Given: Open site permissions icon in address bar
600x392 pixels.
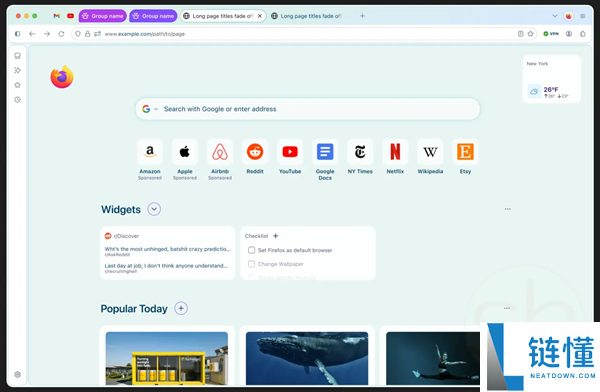Looking at the screenshot, I should pyautogui.click(x=98, y=34).
